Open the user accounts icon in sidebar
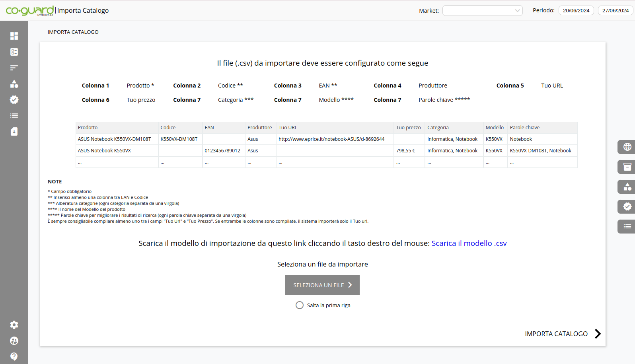Screen dimensions: 635x364 (14, 341)
